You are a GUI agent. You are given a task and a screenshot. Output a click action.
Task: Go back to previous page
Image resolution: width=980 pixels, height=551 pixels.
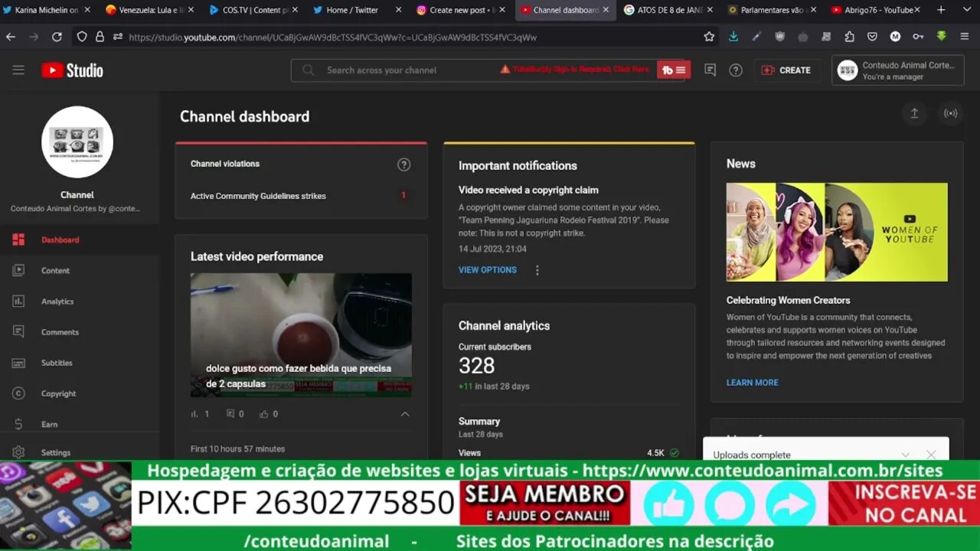11,37
